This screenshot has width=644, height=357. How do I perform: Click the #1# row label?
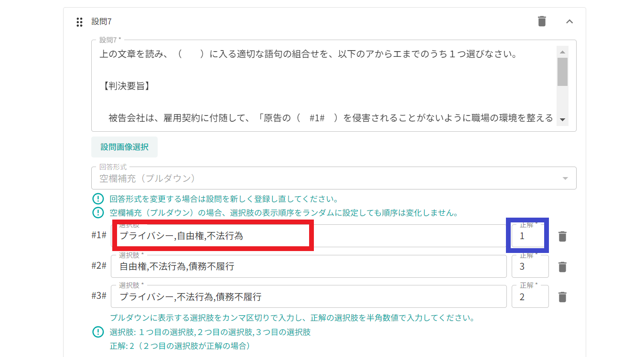pos(99,235)
